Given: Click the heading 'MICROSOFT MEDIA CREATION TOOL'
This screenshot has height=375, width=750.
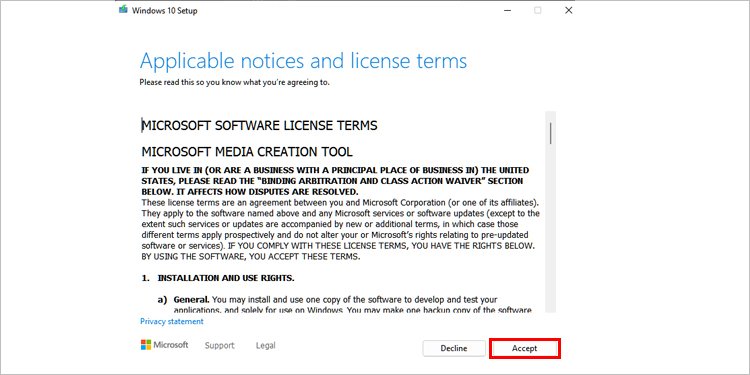Looking at the screenshot, I should 247,152.
